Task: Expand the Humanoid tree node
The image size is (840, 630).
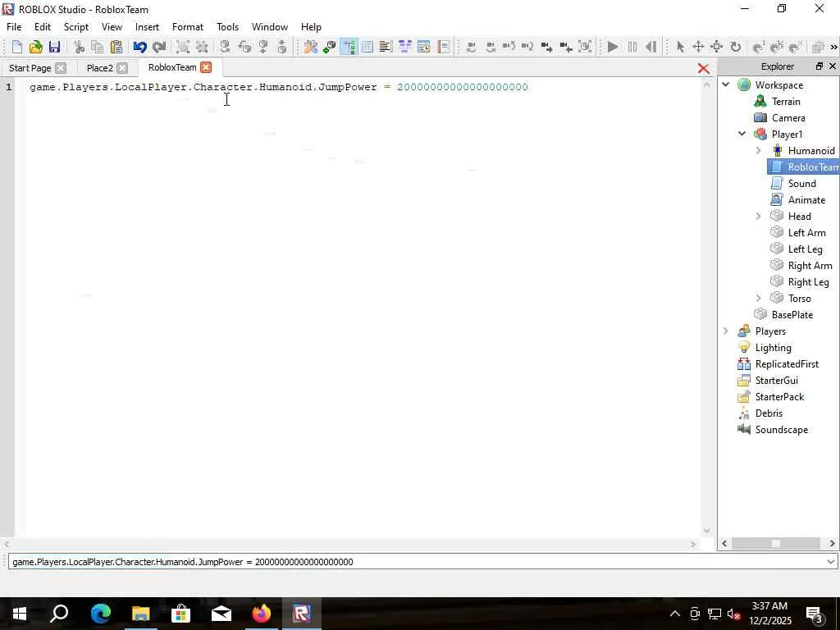Action: click(x=759, y=151)
